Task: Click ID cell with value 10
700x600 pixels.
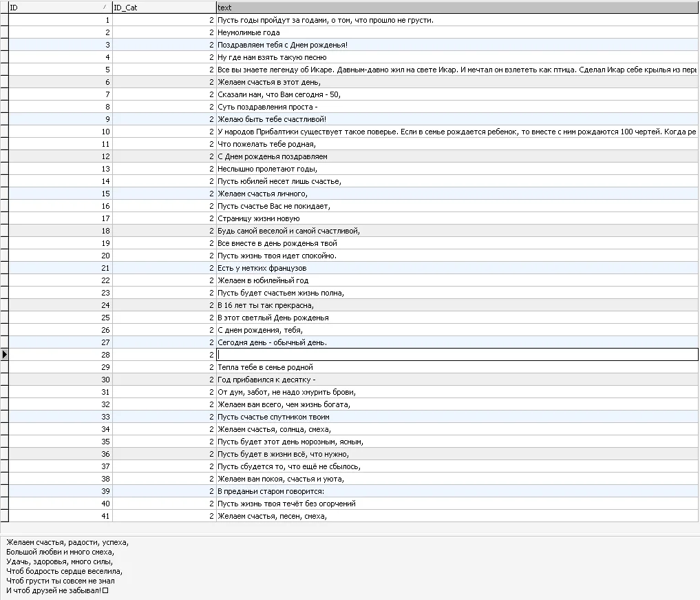Action: [x=61, y=132]
